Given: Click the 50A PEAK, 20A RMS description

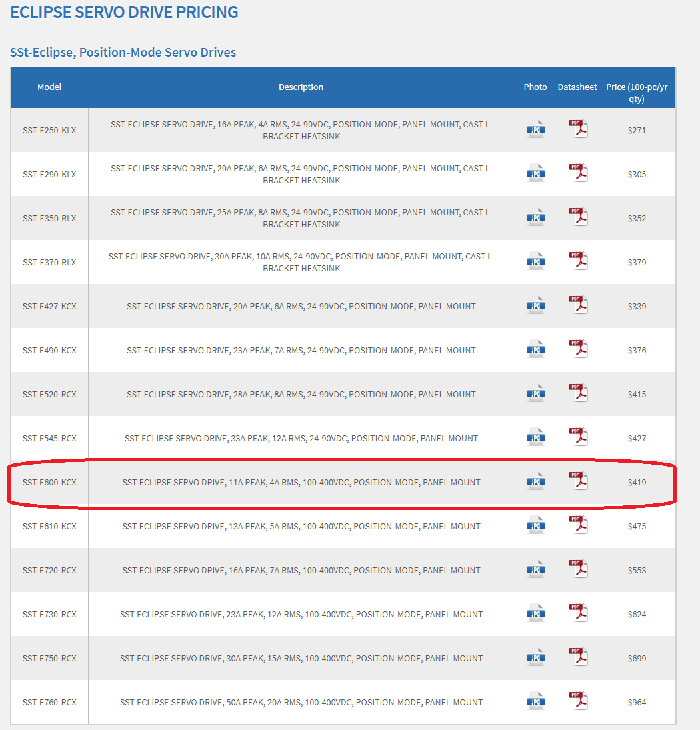Looking at the screenshot, I should (x=301, y=702).
